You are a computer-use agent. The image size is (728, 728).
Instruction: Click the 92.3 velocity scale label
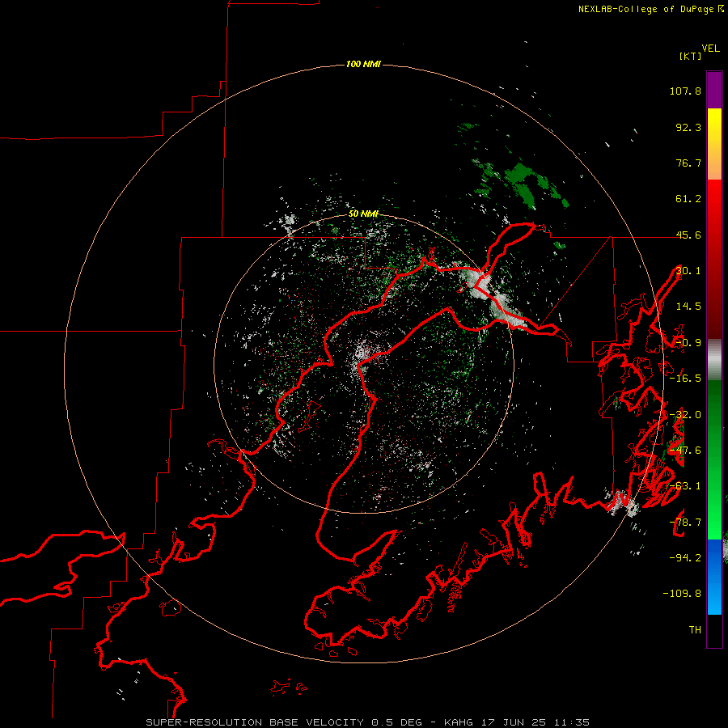point(688,127)
